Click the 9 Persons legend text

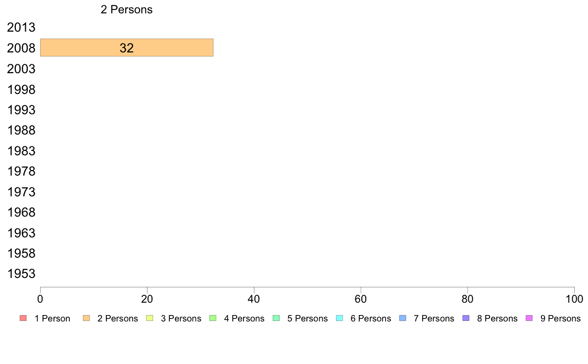(560, 318)
